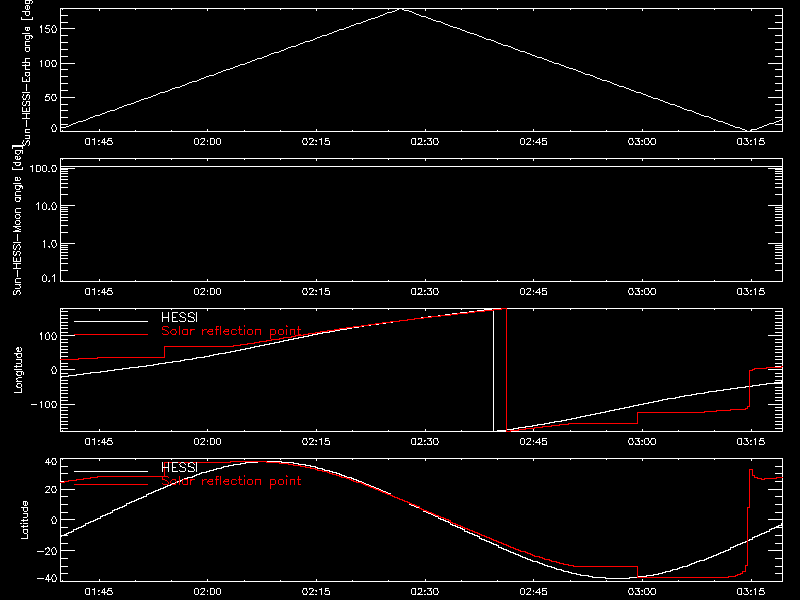Click 01:45 label under Moon angle plot

coord(99,292)
